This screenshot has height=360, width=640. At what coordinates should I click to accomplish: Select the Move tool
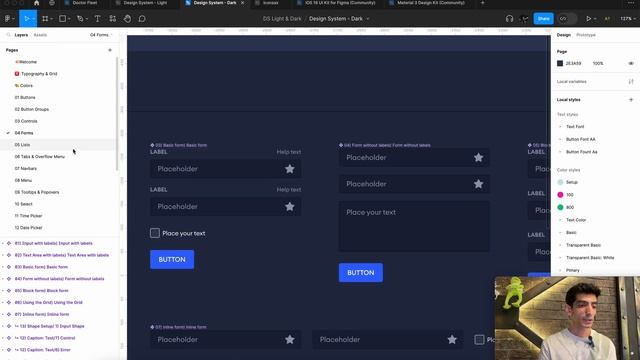click(27, 18)
